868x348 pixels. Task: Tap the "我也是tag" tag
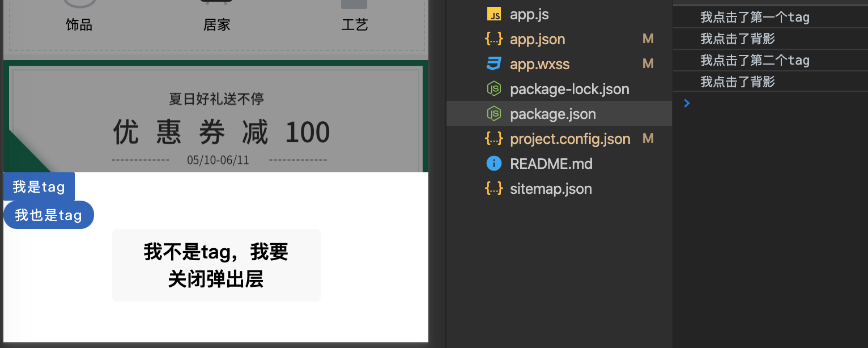[x=48, y=214]
